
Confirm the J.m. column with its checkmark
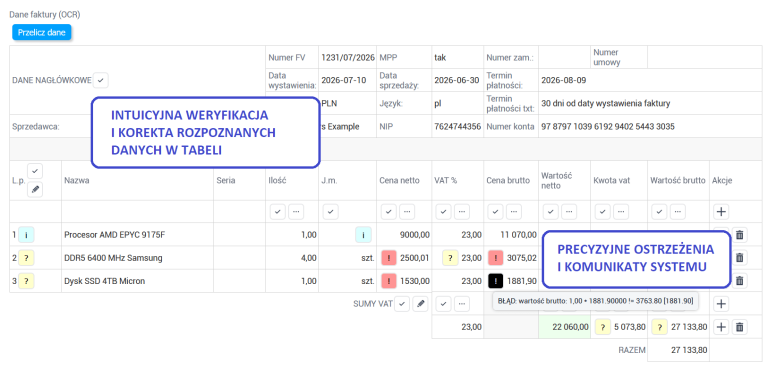(x=331, y=212)
